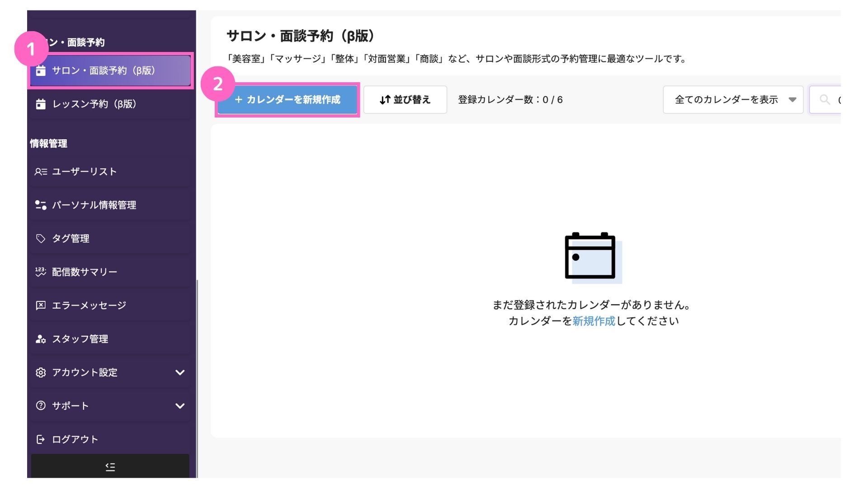868x488 pixels.
Task: Click the 並び替え sort button
Action: 405,99
